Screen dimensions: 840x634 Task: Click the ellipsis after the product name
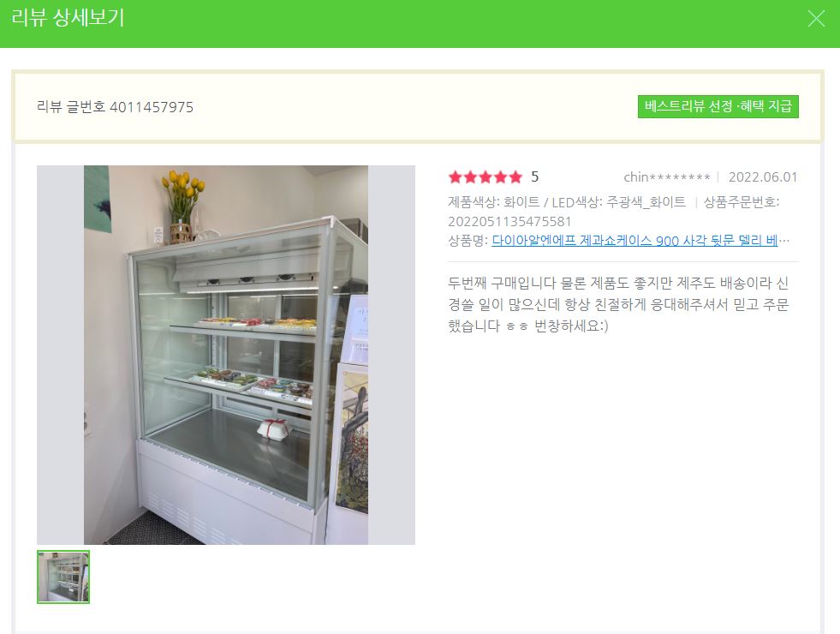click(784, 241)
